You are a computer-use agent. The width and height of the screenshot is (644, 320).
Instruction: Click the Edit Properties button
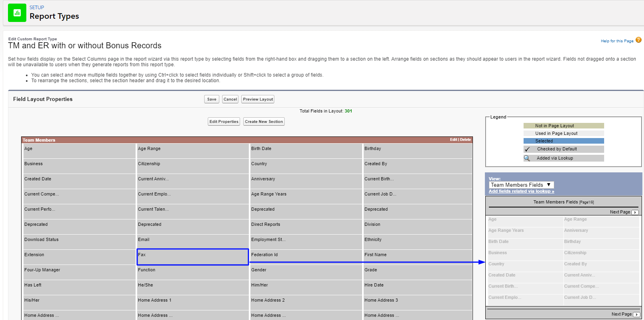[x=224, y=122]
